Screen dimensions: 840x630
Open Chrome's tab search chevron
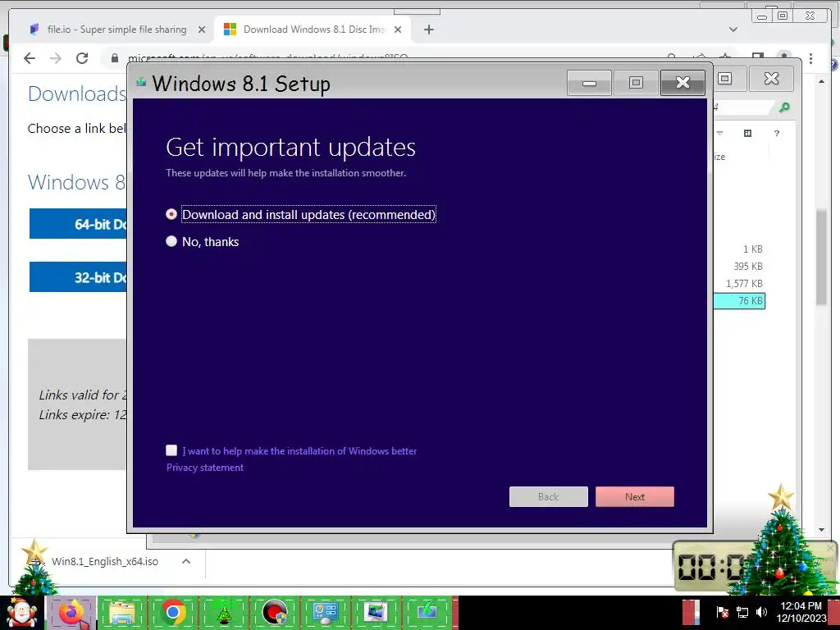point(733,30)
